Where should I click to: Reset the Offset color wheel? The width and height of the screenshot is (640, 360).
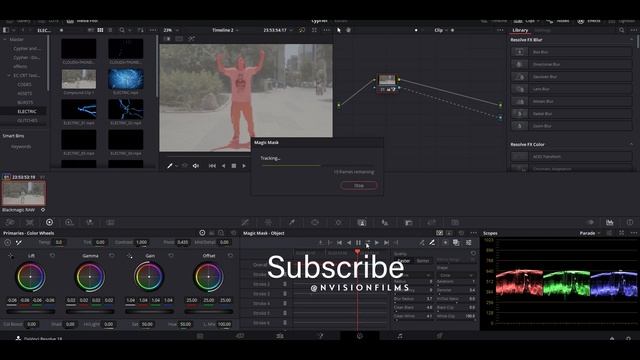tap(231, 256)
